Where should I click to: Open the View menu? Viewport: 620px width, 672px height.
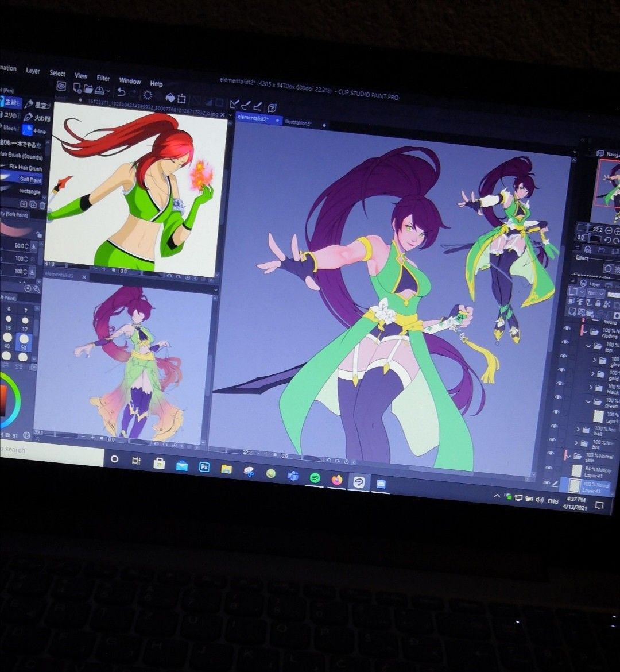81,76
